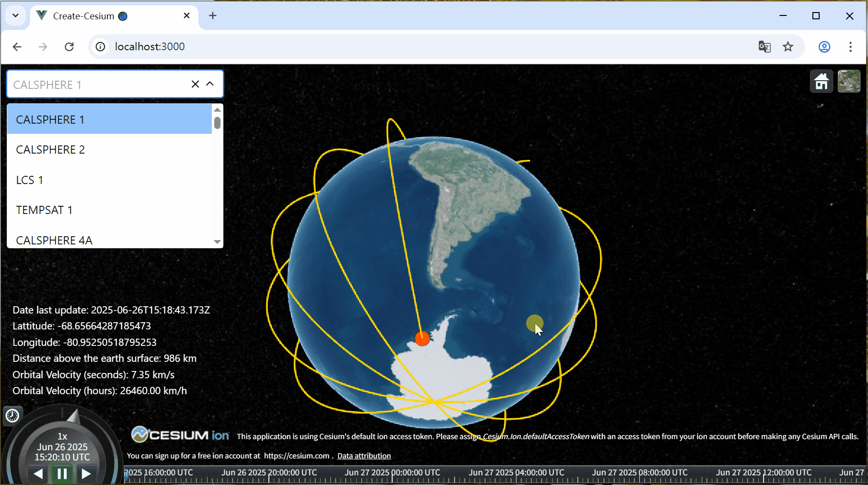The width and height of the screenshot is (868, 485).
Task: Select TEMPSAT 1 from the list
Action: [109, 210]
